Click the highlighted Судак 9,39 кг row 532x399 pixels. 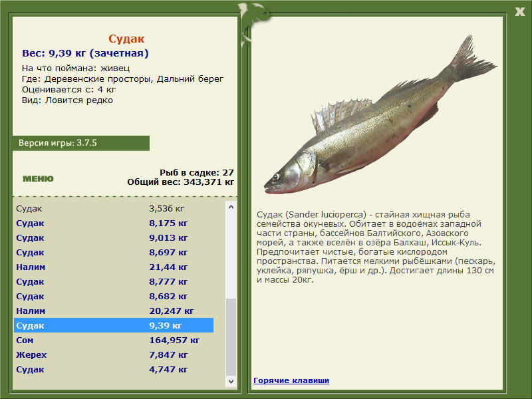point(113,326)
